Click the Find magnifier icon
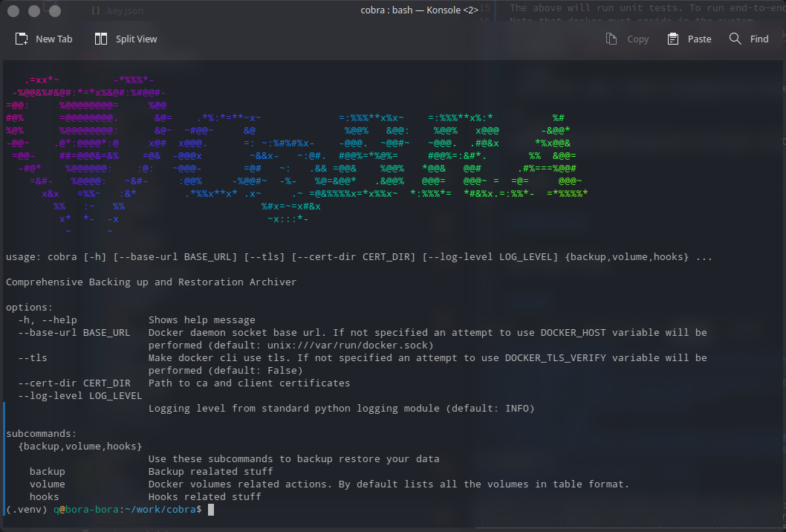 click(734, 38)
